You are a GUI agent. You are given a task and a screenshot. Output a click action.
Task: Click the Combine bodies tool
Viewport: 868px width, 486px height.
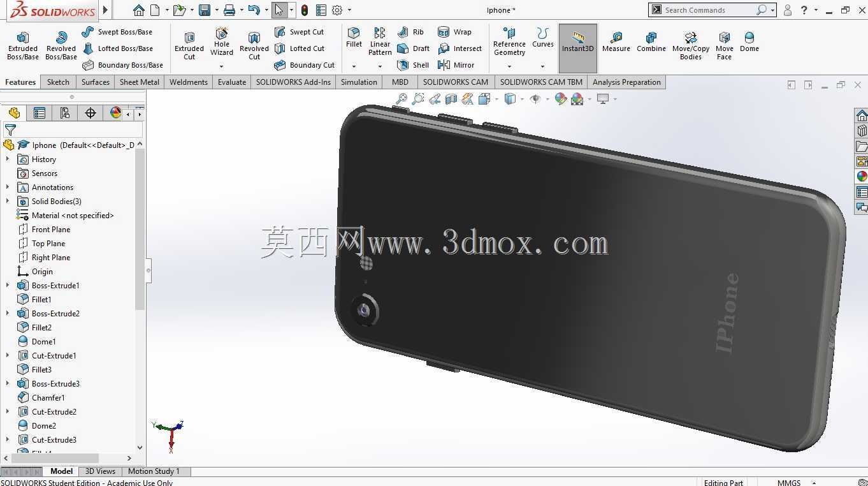click(651, 42)
